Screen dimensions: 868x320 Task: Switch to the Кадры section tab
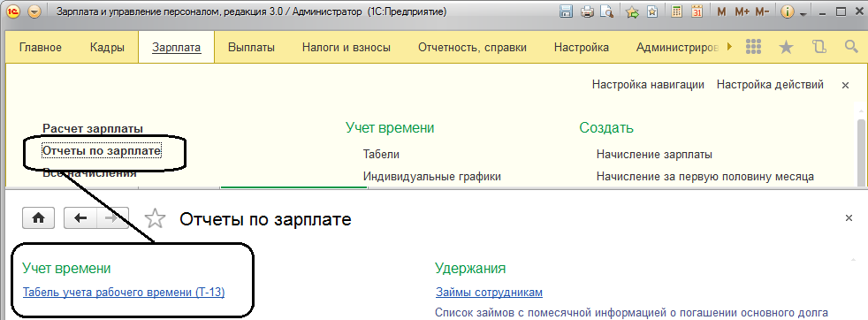(x=107, y=48)
